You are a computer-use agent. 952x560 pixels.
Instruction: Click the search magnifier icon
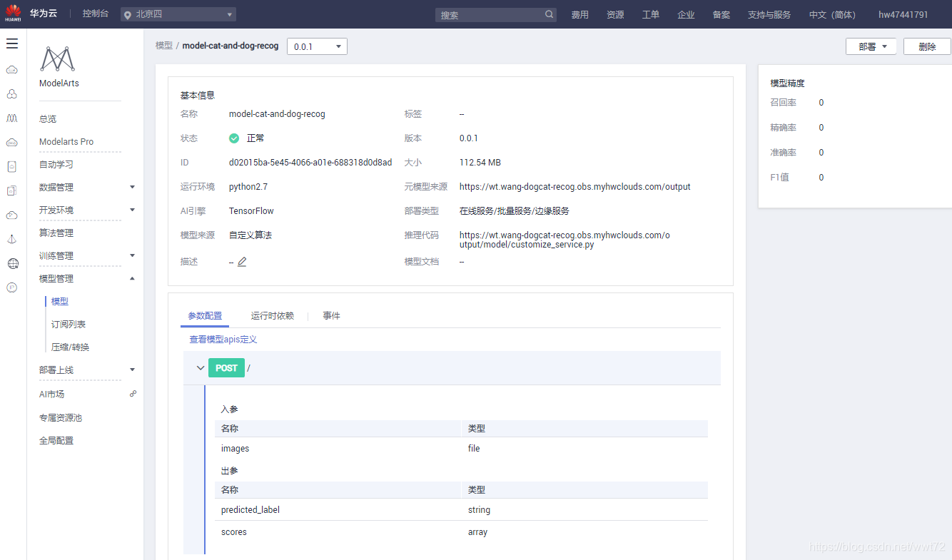click(549, 14)
